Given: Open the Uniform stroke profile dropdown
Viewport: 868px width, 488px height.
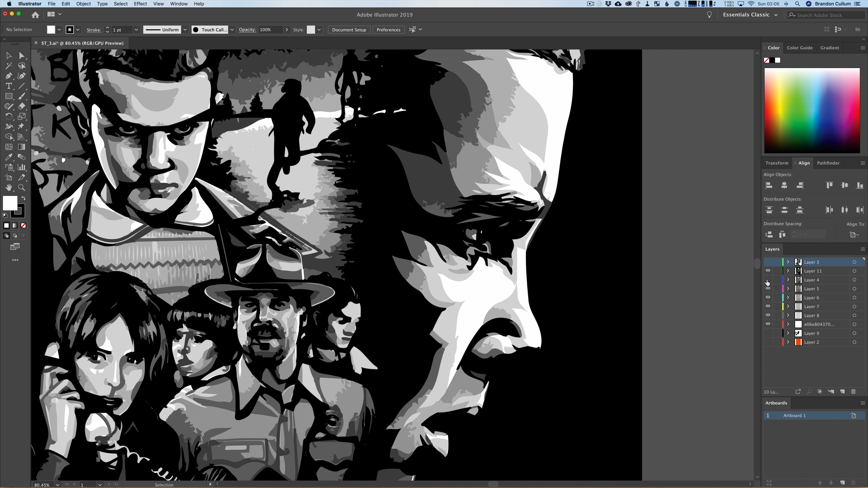Looking at the screenshot, I should click(x=185, y=30).
